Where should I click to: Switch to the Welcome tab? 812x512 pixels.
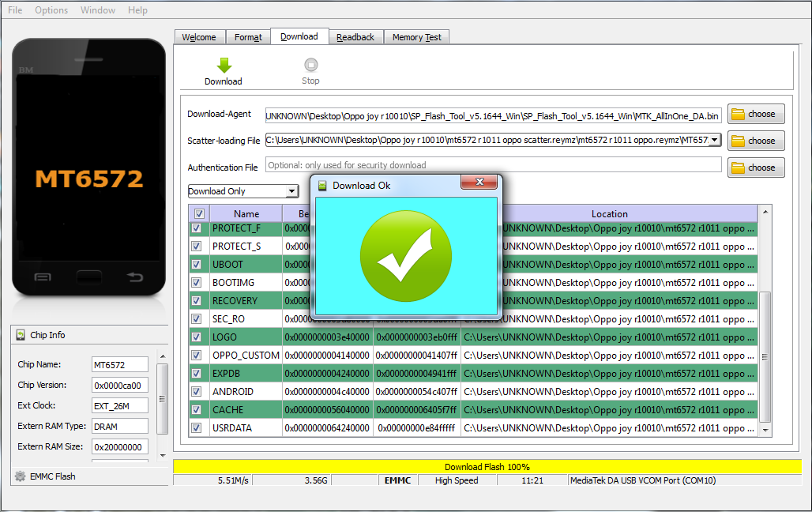coord(199,37)
